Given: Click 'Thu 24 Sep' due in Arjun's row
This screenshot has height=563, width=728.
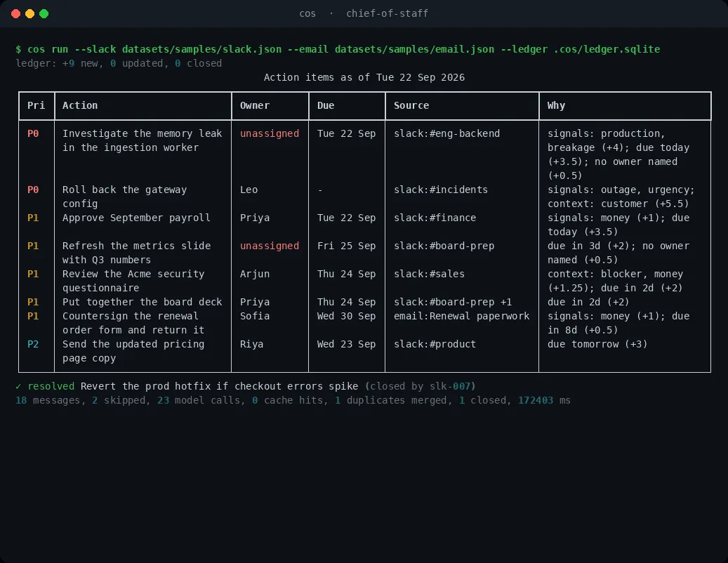Looking at the screenshot, I should 346,274.
